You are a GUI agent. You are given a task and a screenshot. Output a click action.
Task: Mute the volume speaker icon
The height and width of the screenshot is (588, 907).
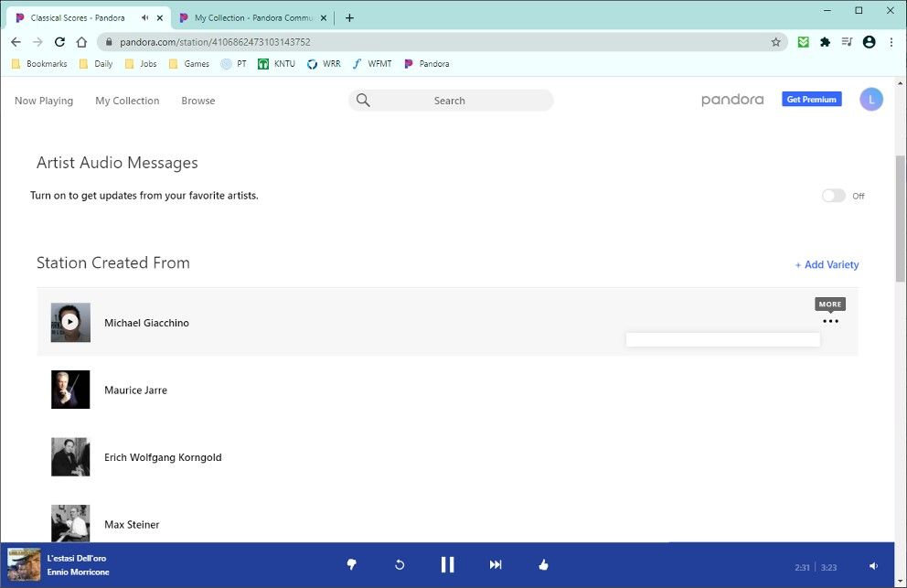coord(873,567)
